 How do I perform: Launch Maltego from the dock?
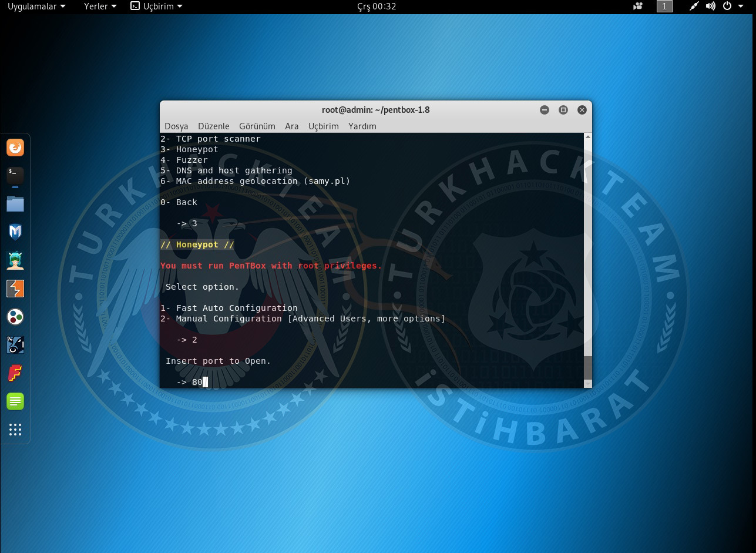15,345
